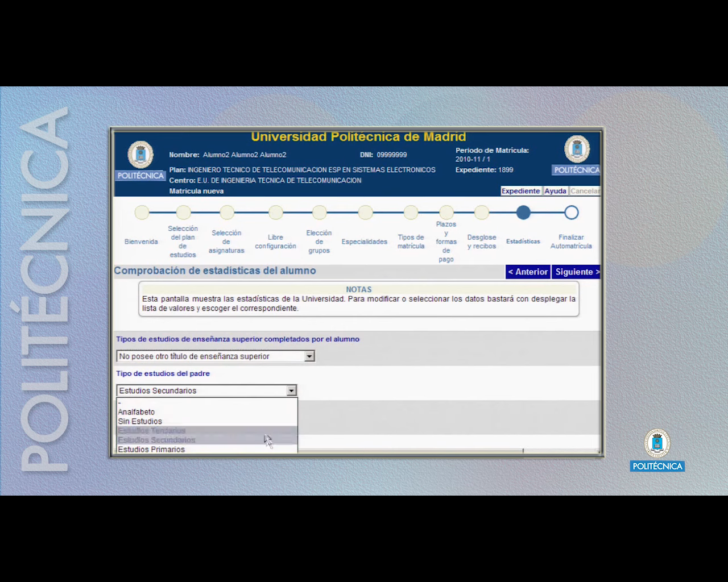Click the Elección de grupos step circle
Viewport: 728px width, 582px height.
[319, 213]
